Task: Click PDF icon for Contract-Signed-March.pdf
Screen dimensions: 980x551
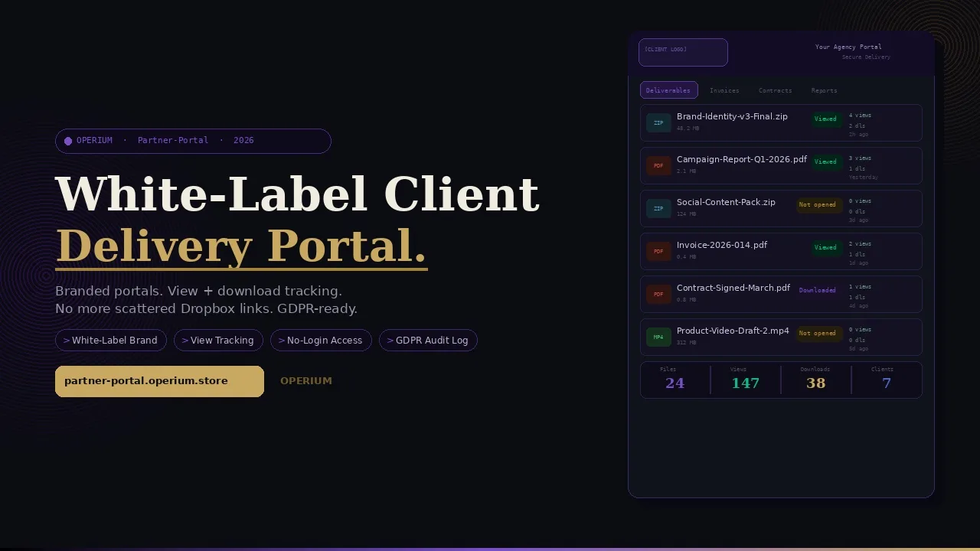Action: tap(658, 294)
